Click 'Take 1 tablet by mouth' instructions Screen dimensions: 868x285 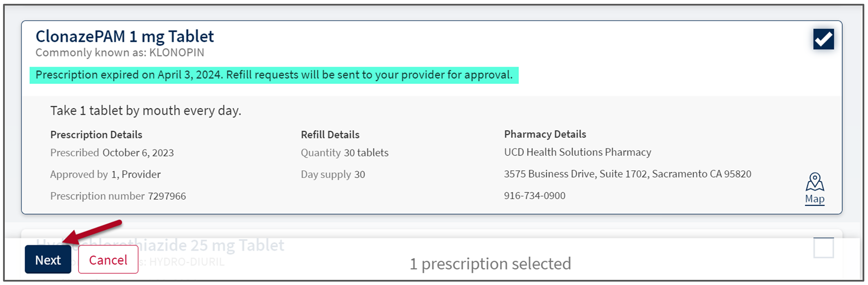[146, 110]
